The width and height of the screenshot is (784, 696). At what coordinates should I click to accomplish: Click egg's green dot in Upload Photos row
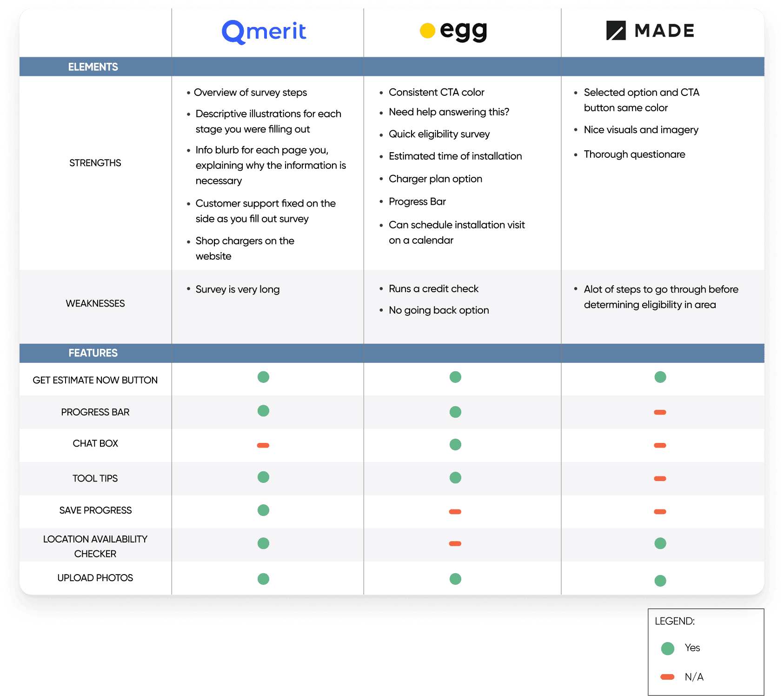(455, 579)
